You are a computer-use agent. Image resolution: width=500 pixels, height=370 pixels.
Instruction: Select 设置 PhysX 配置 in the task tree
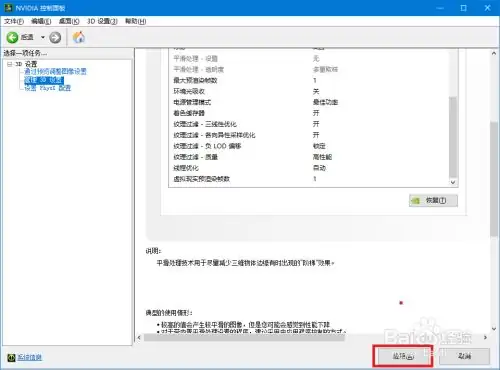tap(48, 88)
